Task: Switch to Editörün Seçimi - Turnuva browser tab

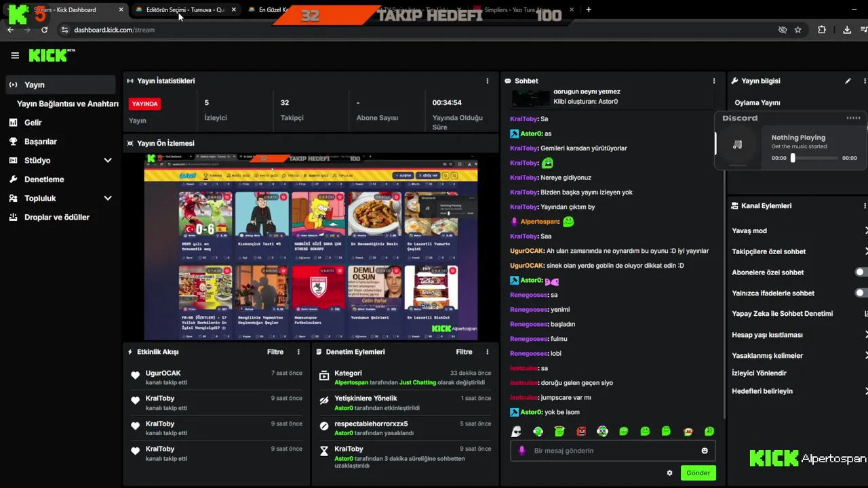Action: coord(184,9)
